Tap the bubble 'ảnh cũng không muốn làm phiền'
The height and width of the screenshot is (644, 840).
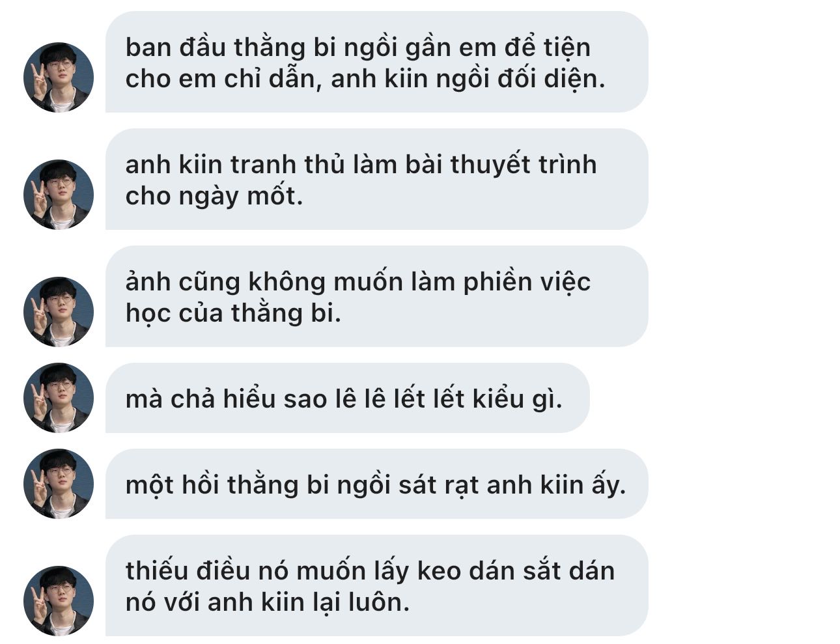[x=376, y=296]
